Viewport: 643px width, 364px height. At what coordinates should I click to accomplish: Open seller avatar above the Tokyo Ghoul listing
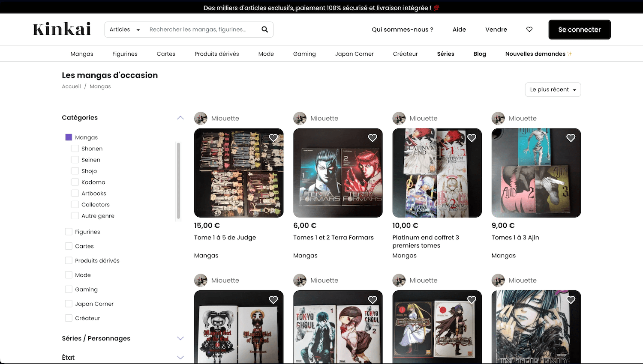300,280
